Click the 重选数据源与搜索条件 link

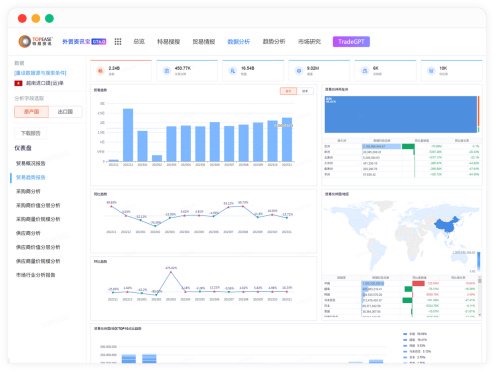coord(40,73)
